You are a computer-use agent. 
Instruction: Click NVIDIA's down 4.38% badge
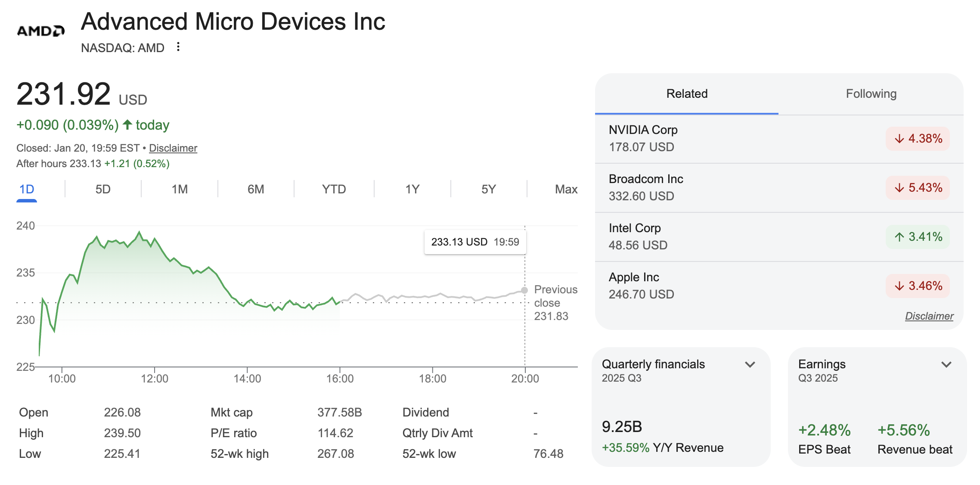point(918,139)
